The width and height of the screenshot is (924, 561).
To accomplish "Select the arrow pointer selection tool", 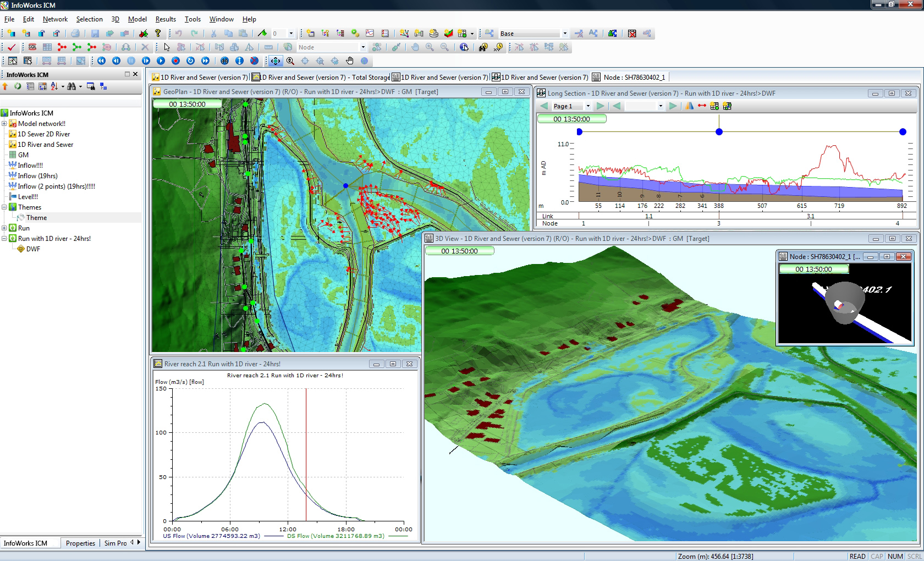I will (x=167, y=47).
